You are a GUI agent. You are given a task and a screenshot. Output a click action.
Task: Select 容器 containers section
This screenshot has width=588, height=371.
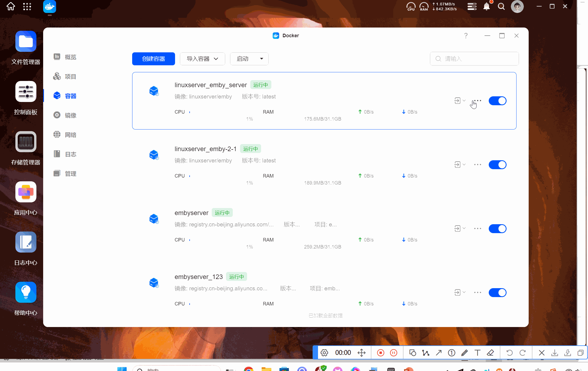(x=65, y=96)
